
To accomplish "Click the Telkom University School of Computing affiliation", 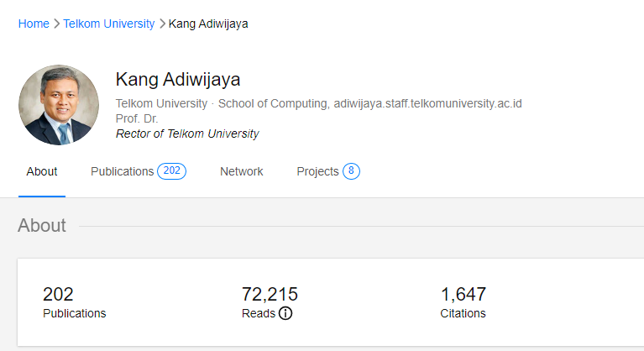I will click(x=220, y=103).
